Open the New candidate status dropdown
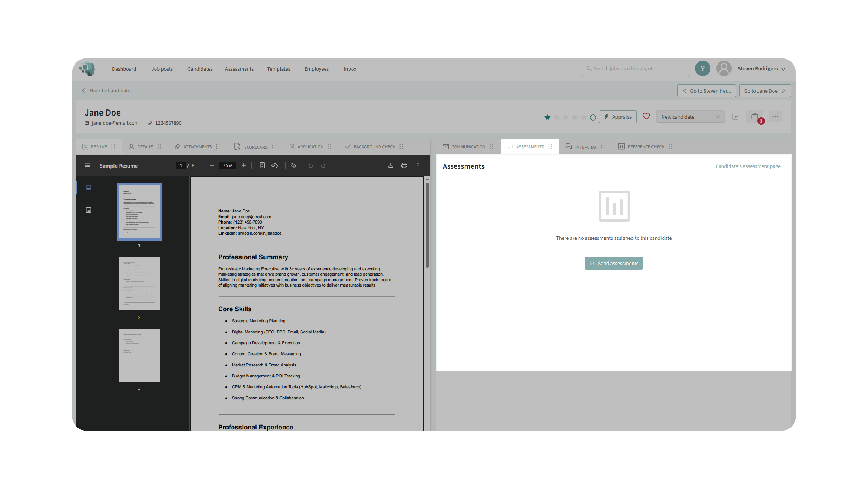This screenshot has width=868, height=489. 690,117
